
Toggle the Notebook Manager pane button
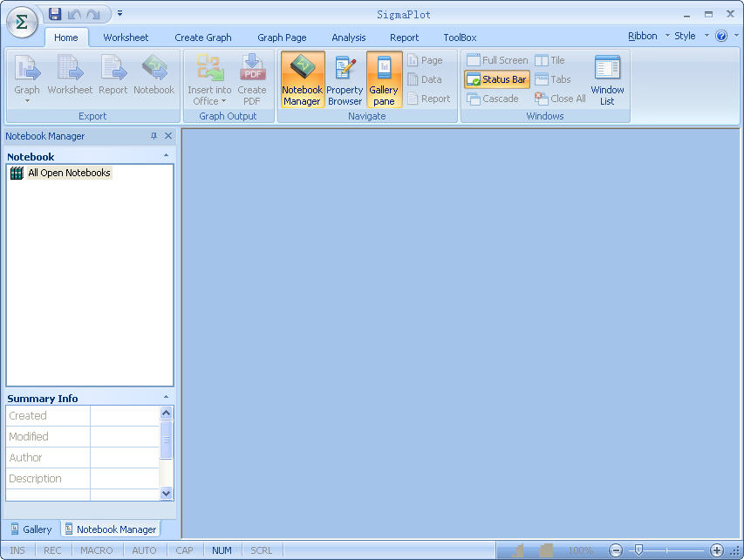click(x=302, y=80)
